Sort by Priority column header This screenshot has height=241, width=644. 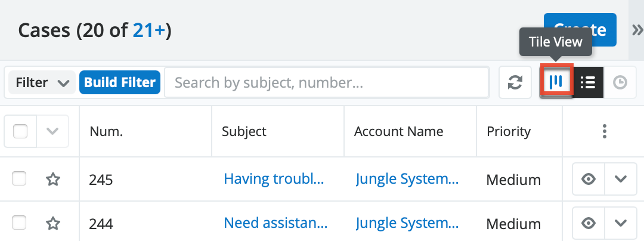coord(508,131)
